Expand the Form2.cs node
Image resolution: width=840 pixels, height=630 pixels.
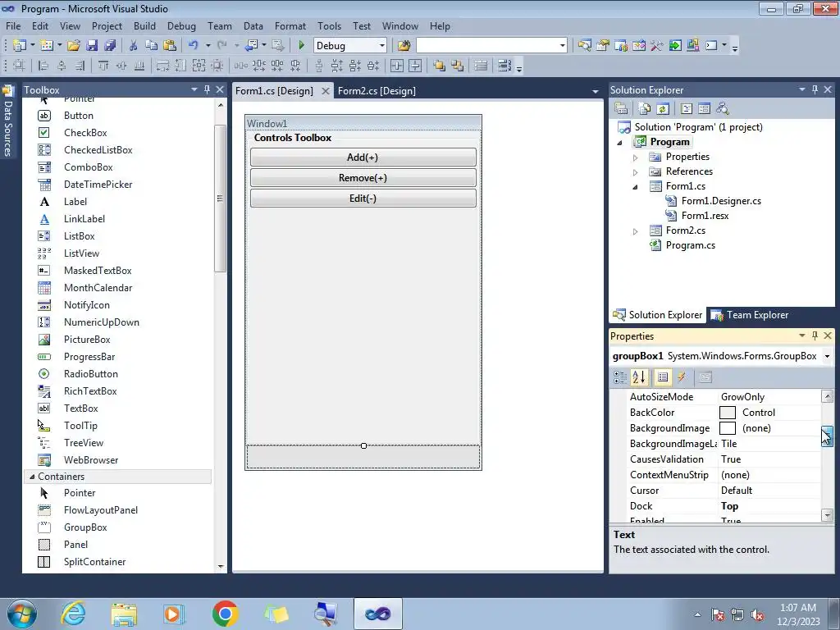[636, 231]
